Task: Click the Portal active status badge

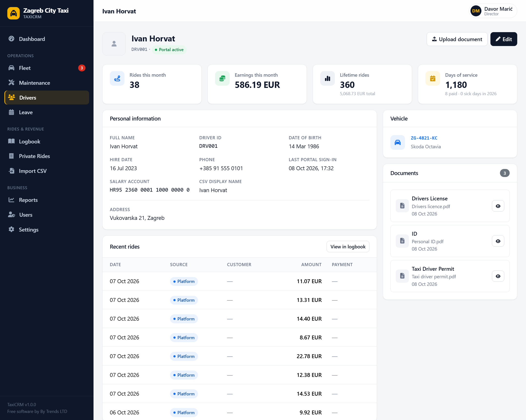Action: point(169,49)
